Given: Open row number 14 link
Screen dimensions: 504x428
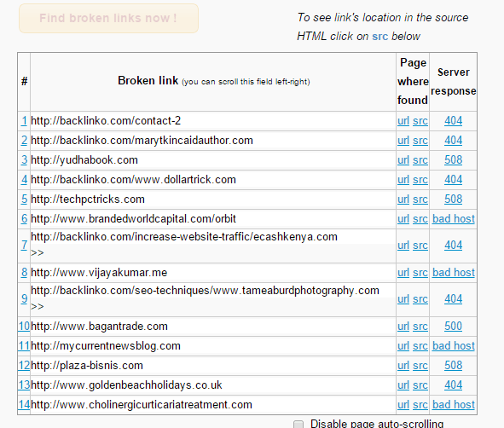Looking at the screenshot, I should 24,404.
